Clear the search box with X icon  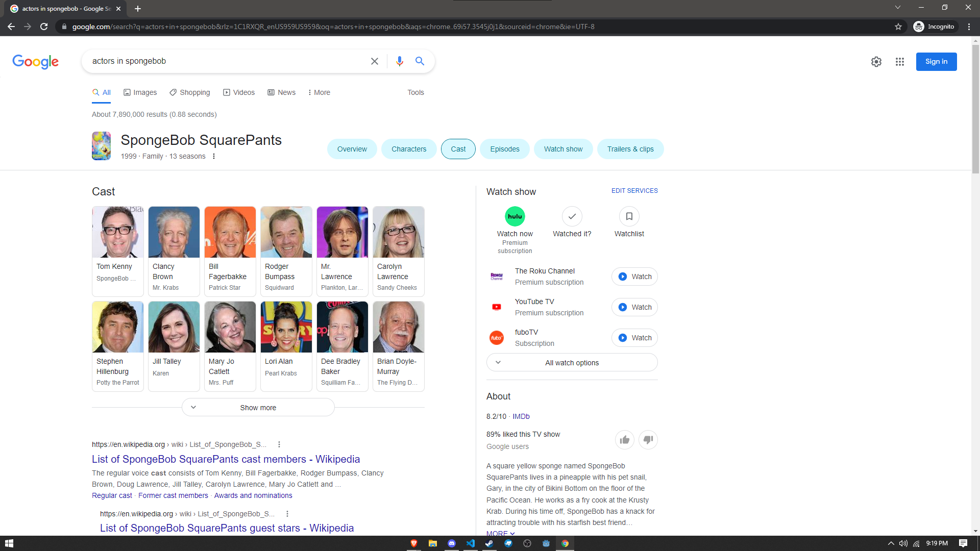click(x=374, y=61)
